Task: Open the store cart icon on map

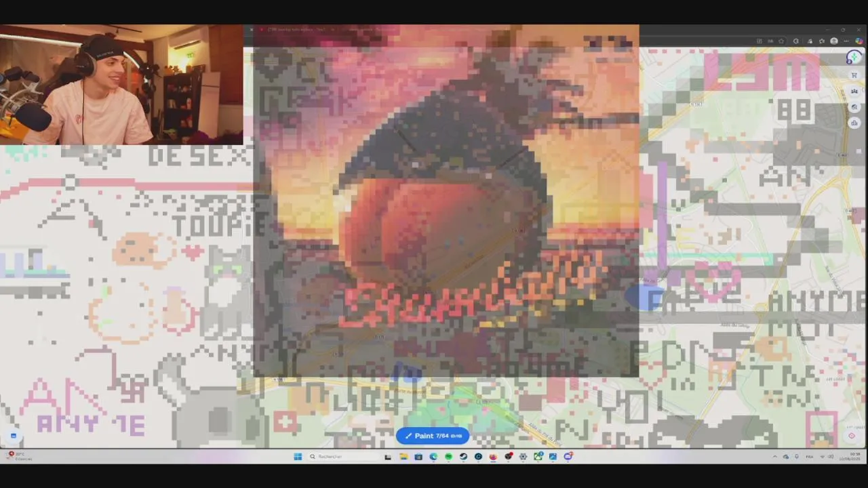Action: [854, 75]
